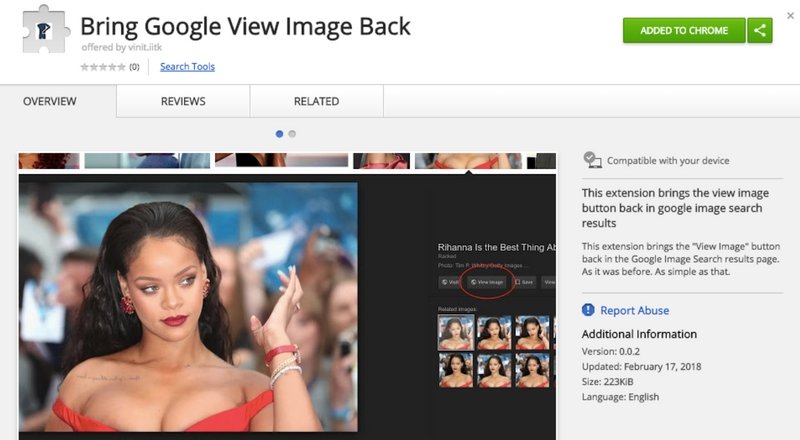Open the Related tab
This screenshot has height=440, width=800.
pyautogui.click(x=316, y=101)
